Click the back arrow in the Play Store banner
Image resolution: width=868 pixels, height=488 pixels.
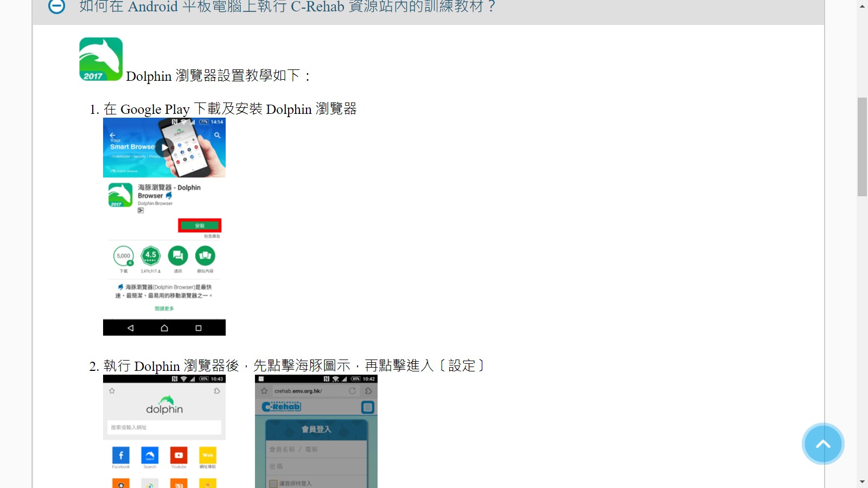112,135
